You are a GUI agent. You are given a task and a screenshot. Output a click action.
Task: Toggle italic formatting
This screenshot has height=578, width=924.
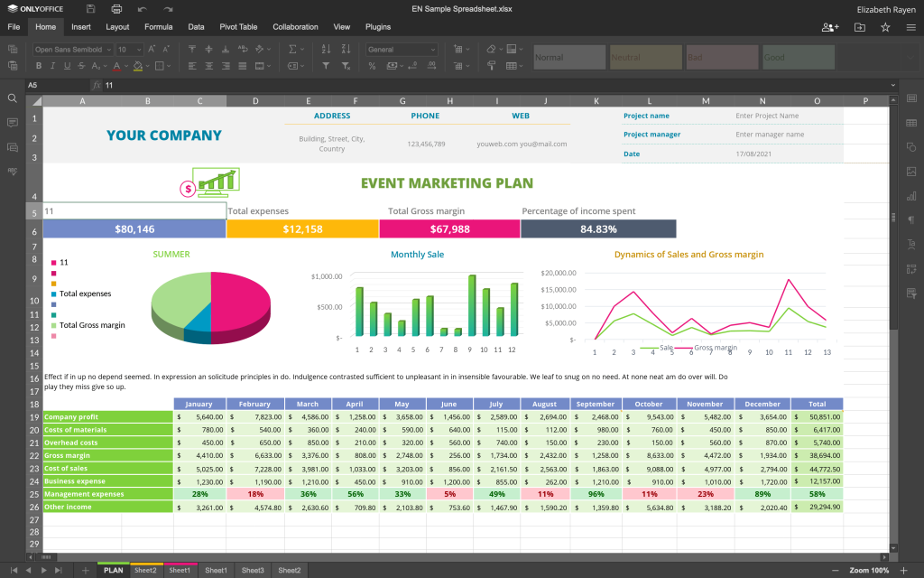coord(53,65)
